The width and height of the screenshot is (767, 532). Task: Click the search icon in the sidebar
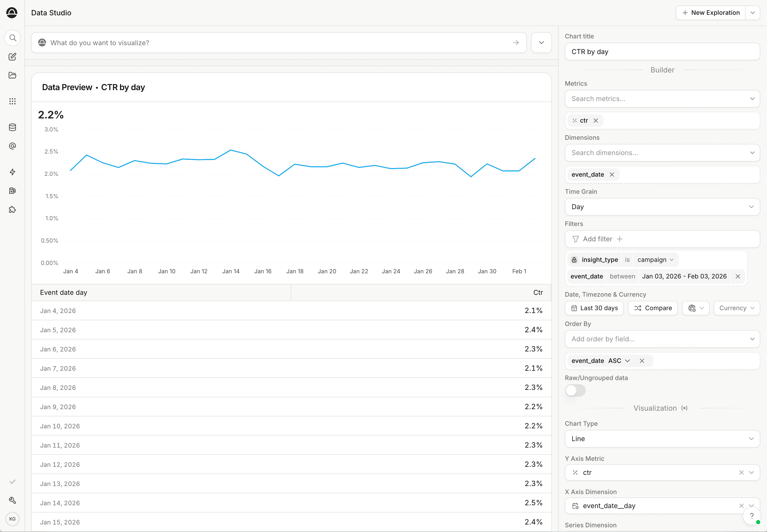[x=13, y=38]
